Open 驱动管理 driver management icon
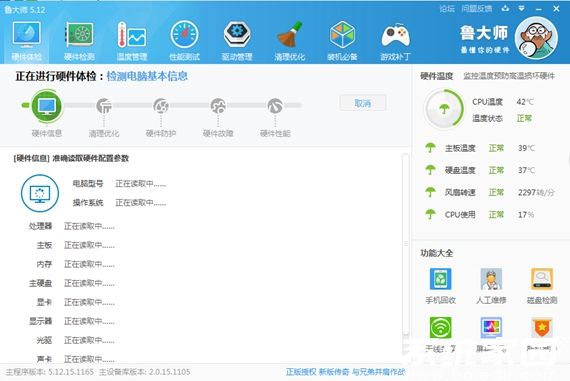Image resolution: width=570 pixels, height=381 pixels. [237, 35]
